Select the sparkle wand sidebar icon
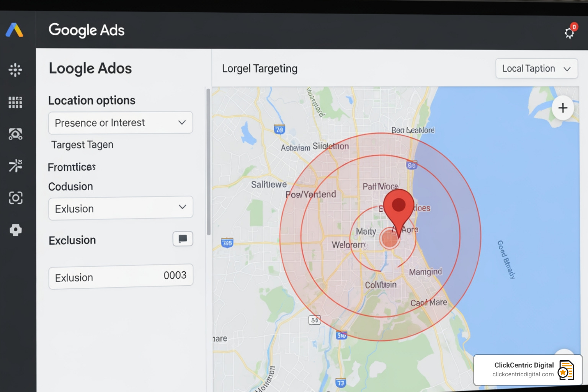 coord(15,166)
